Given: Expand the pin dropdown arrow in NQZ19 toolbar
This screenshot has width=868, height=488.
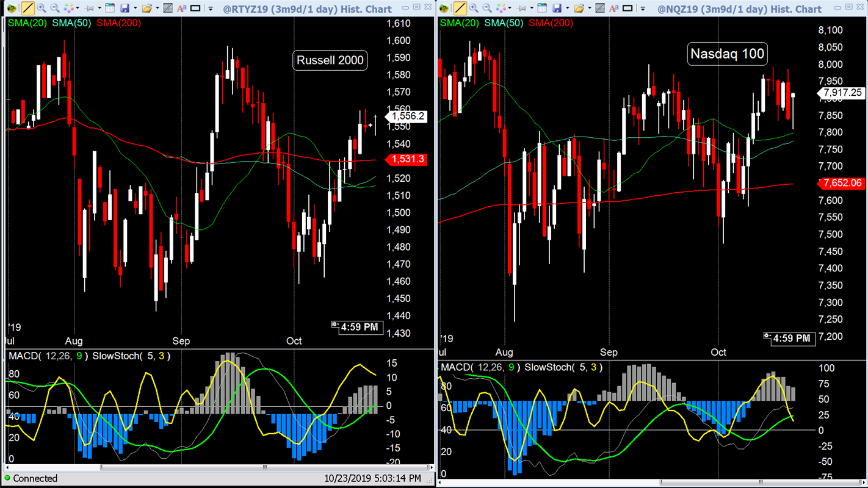Looking at the screenshot, I should (532, 8).
